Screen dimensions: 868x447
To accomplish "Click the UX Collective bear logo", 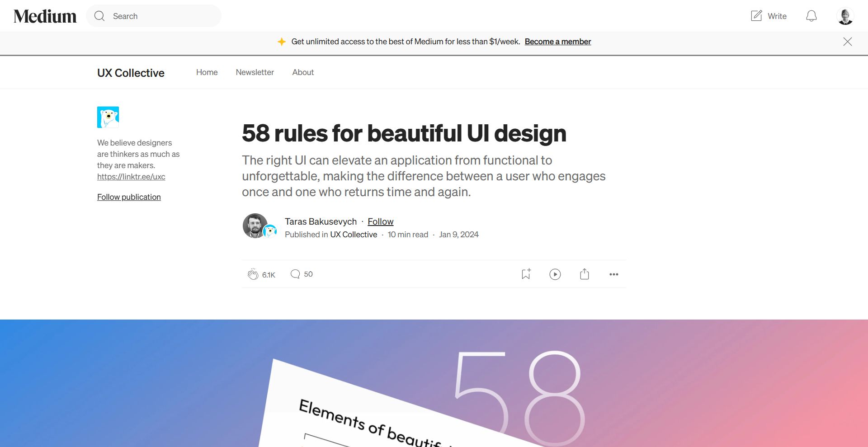I will [108, 117].
